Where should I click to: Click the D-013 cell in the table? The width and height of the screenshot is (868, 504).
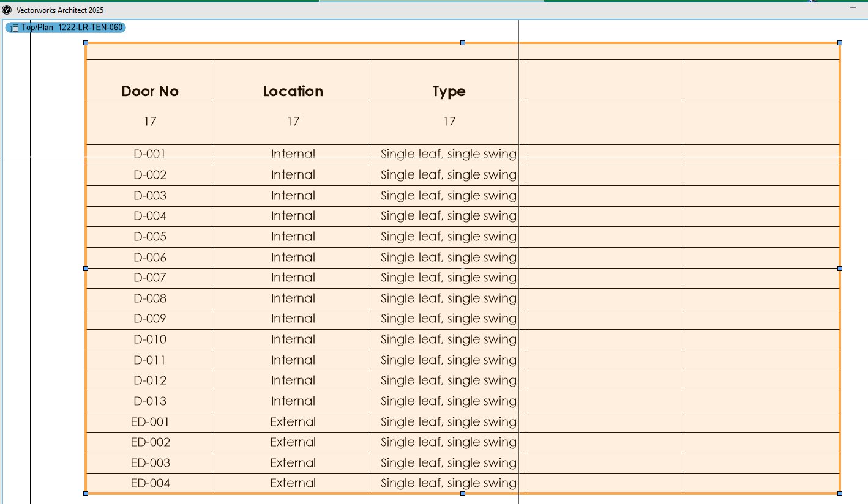(150, 401)
